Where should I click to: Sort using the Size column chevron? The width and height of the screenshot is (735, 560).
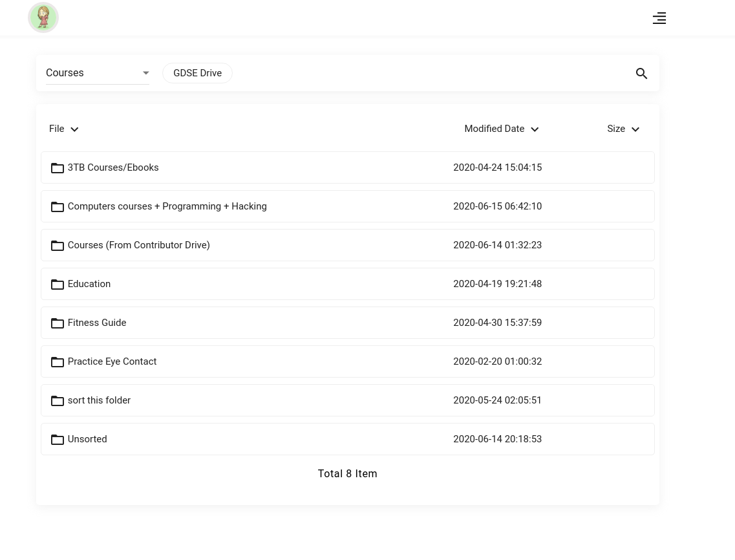(x=635, y=129)
